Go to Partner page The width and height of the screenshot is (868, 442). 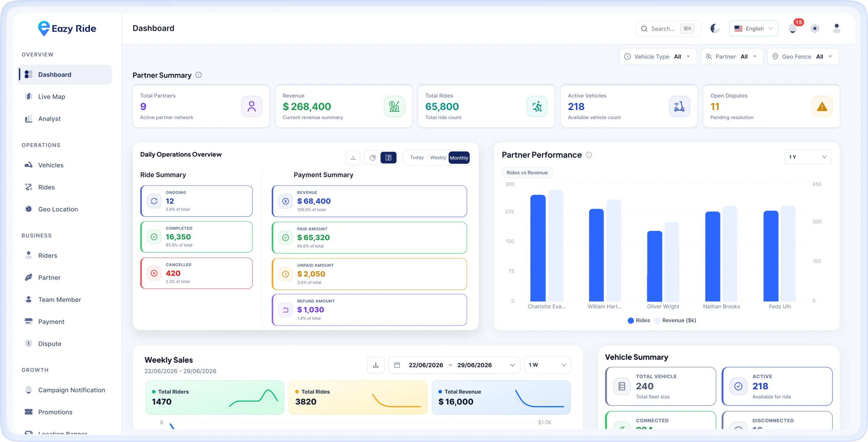click(x=65, y=277)
